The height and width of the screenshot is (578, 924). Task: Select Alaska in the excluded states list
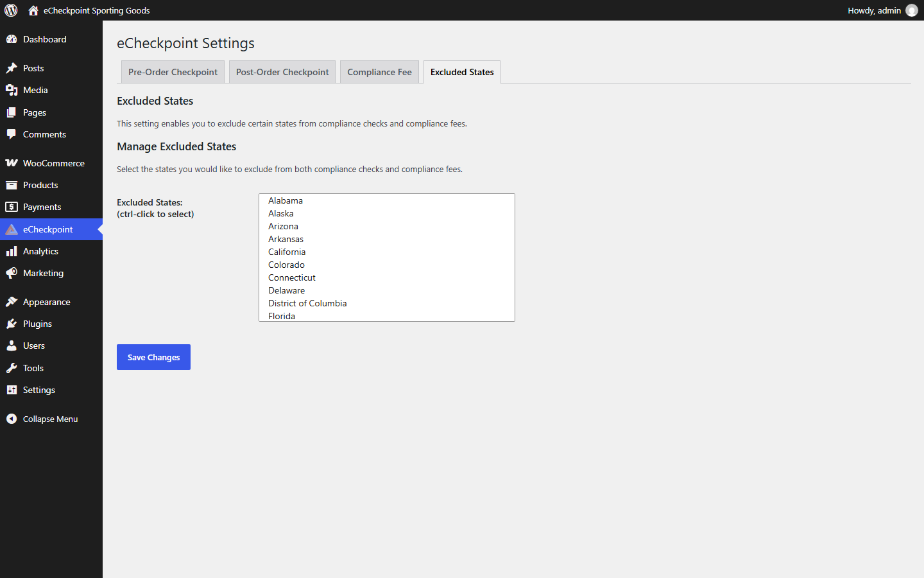click(386, 213)
